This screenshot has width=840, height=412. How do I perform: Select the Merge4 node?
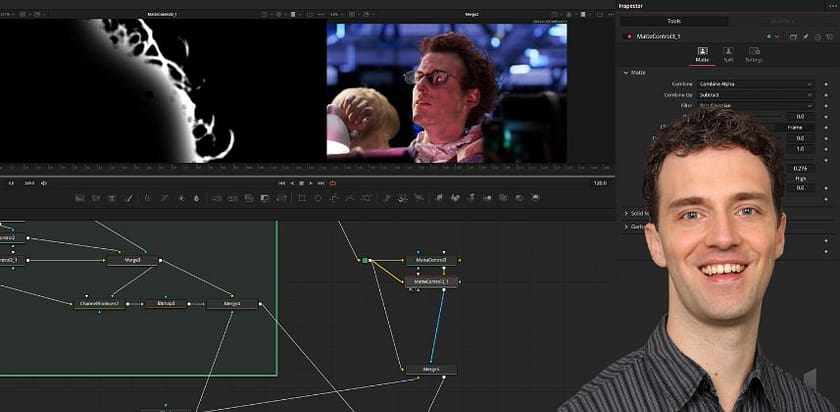pyautogui.click(x=232, y=304)
